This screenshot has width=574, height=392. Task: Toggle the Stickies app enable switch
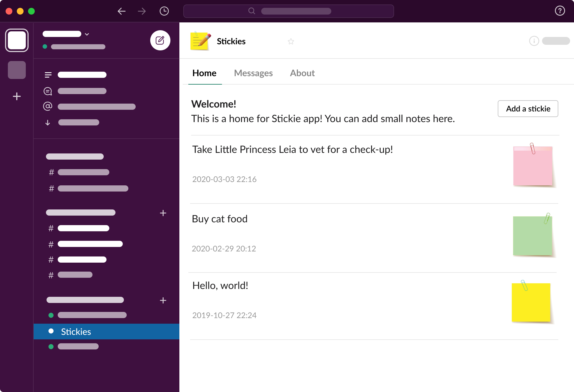pyautogui.click(x=554, y=41)
